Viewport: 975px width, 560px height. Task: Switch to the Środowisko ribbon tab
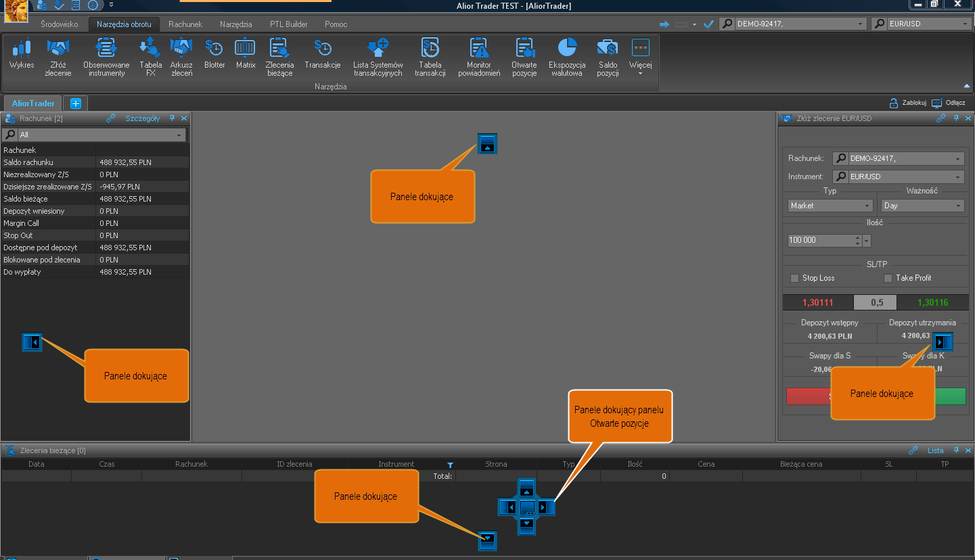60,24
